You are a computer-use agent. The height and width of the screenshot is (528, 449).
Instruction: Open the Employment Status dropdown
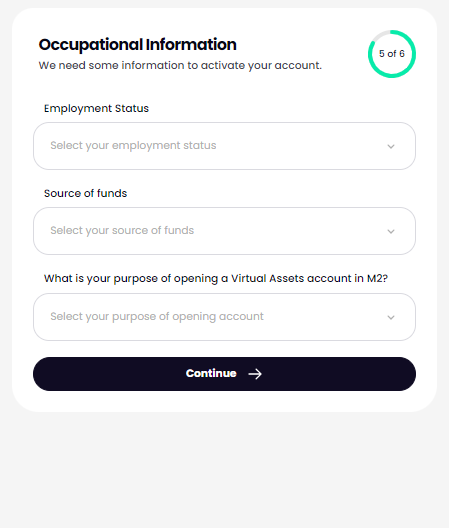click(x=224, y=146)
